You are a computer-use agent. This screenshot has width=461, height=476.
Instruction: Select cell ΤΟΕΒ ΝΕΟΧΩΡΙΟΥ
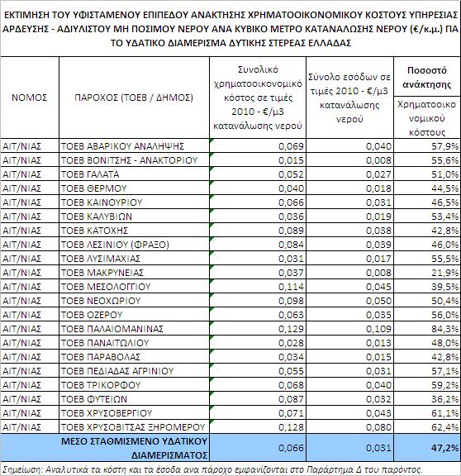point(134,301)
